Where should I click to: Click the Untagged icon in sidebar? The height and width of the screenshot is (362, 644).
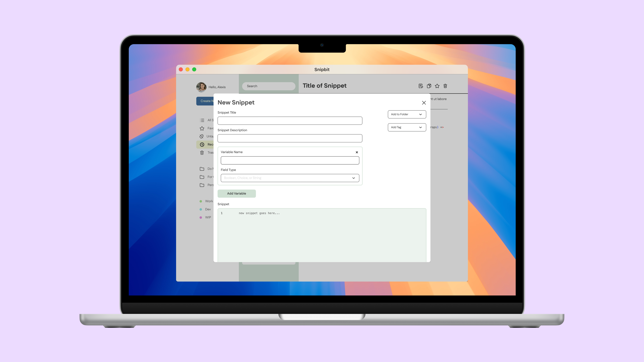tap(202, 136)
